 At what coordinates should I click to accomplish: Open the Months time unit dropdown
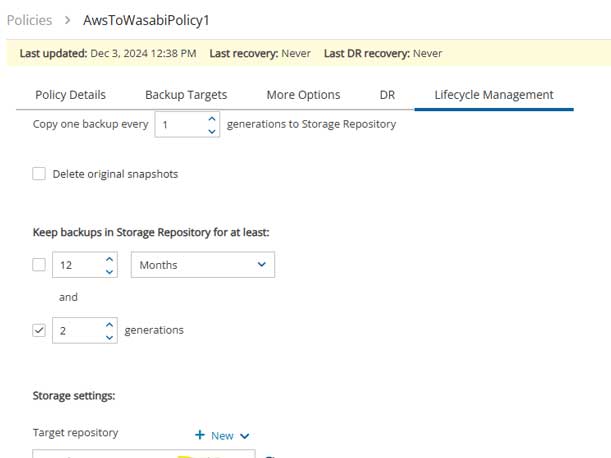pyautogui.click(x=203, y=265)
